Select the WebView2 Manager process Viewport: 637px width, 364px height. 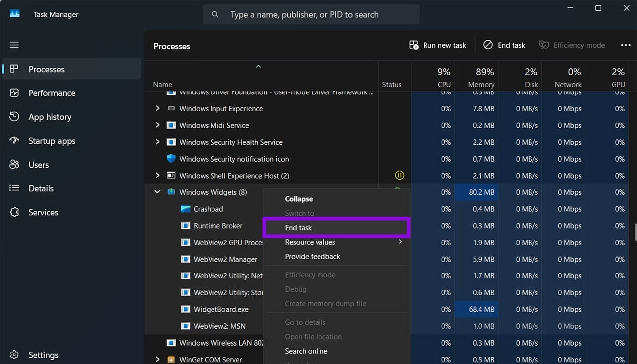tap(225, 259)
